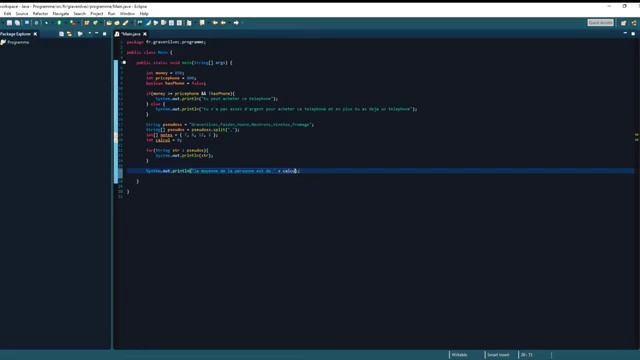The image size is (640, 360).
Task: Collapse All in Package Explorer toolbar
Action: point(61,34)
